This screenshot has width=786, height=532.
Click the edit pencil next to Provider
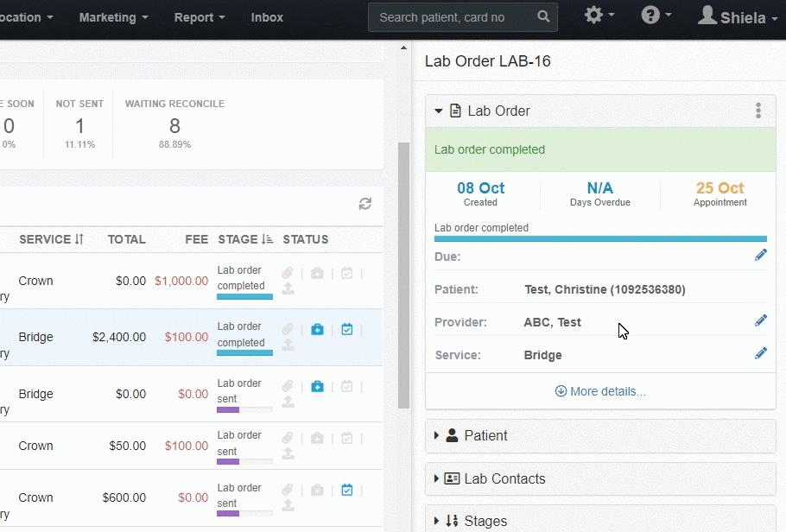tap(761, 320)
